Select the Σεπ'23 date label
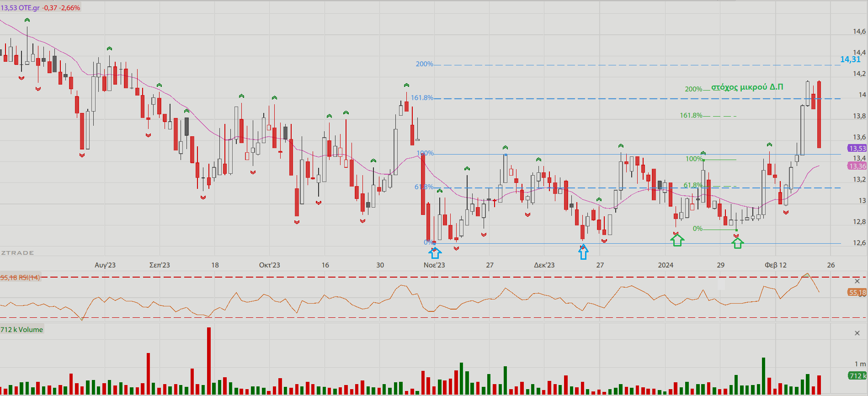 coord(160,265)
